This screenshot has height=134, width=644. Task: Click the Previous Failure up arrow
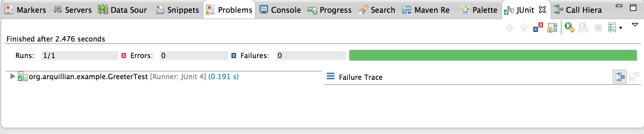pos(524,28)
